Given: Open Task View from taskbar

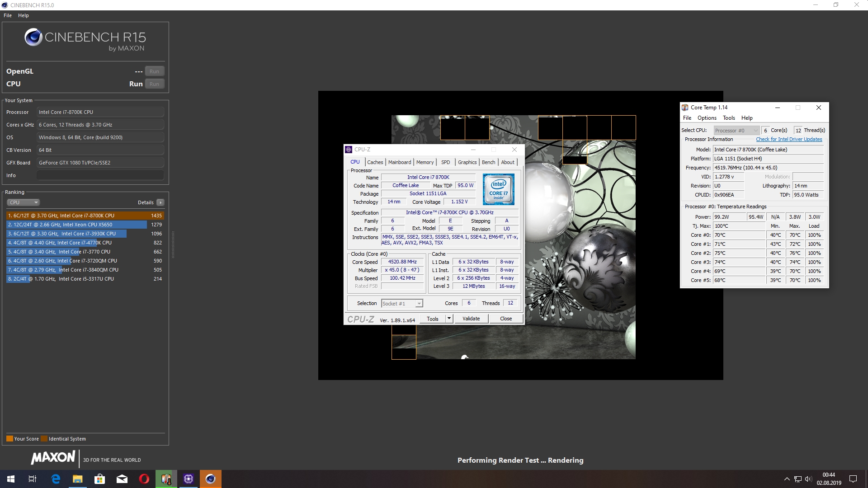Looking at the screenshot, I should click(x=33, y=479).
